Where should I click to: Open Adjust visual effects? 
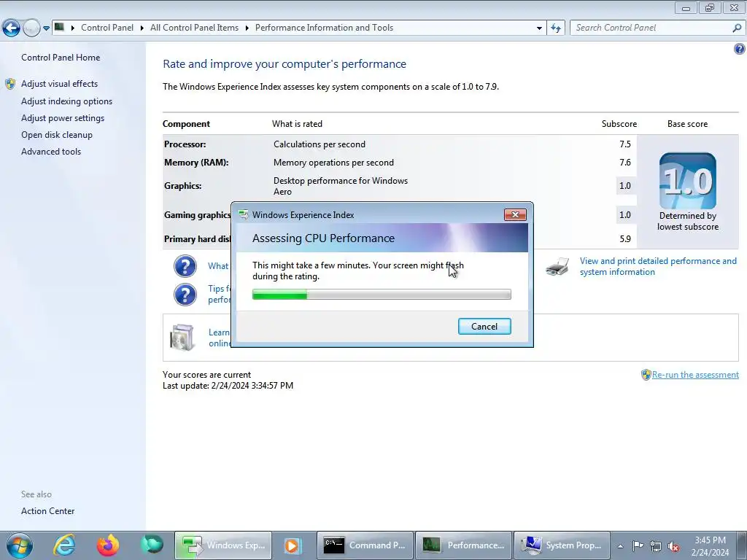[x=60, y=84]
